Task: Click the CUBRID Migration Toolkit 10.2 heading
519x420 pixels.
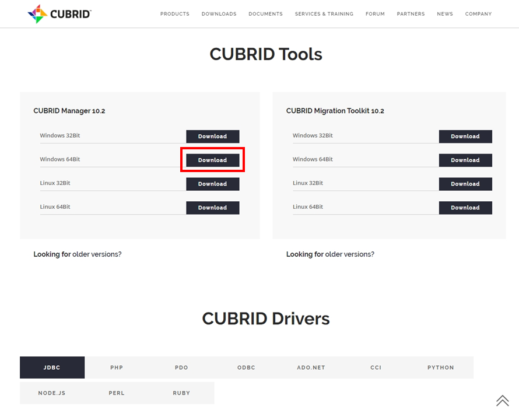Action: 335,111
